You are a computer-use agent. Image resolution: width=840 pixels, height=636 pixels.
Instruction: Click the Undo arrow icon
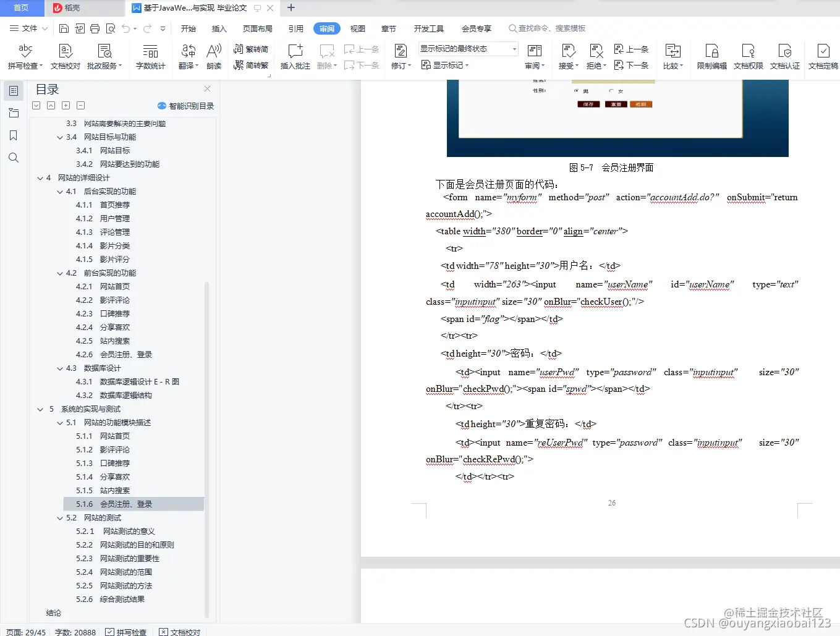[x=126, y=28]
